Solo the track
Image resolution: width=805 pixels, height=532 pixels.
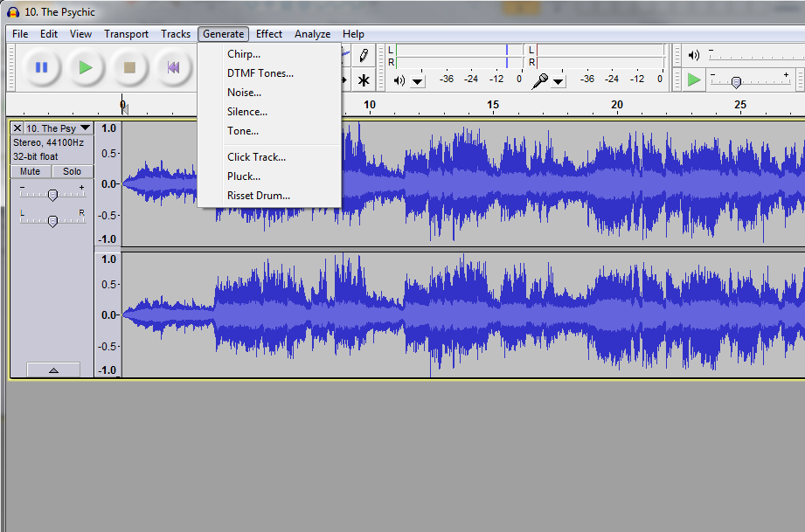coord(72,171)
